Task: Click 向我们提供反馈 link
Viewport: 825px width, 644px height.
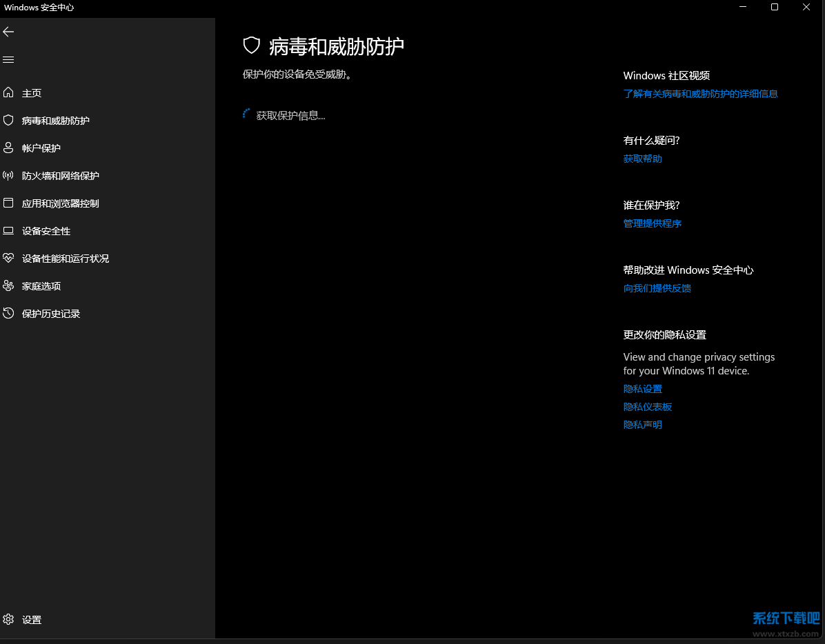Action: 657,288
